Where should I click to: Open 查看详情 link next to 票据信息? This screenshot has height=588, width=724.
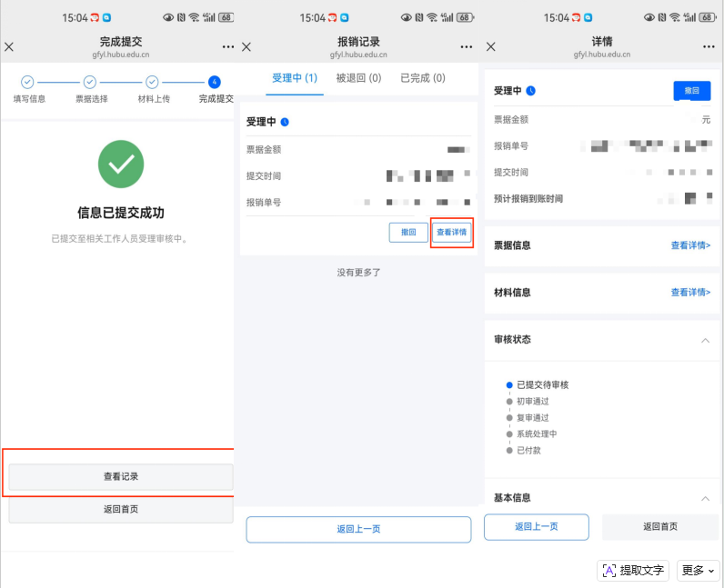[690, 245]
